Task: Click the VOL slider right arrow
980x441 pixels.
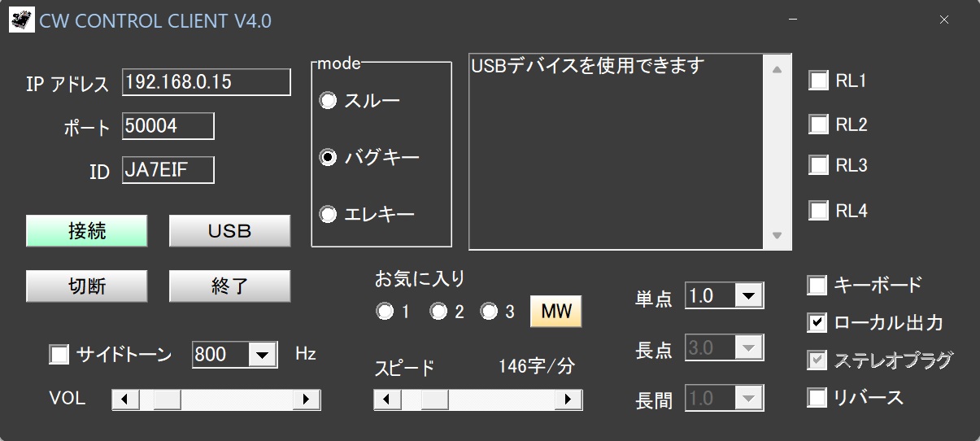Action: 307,400
